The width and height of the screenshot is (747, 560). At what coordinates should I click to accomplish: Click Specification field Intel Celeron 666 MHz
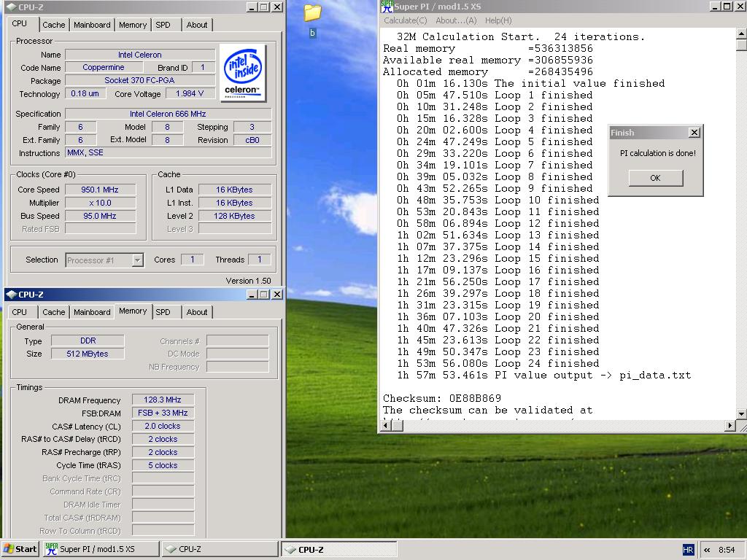point(169,114)
